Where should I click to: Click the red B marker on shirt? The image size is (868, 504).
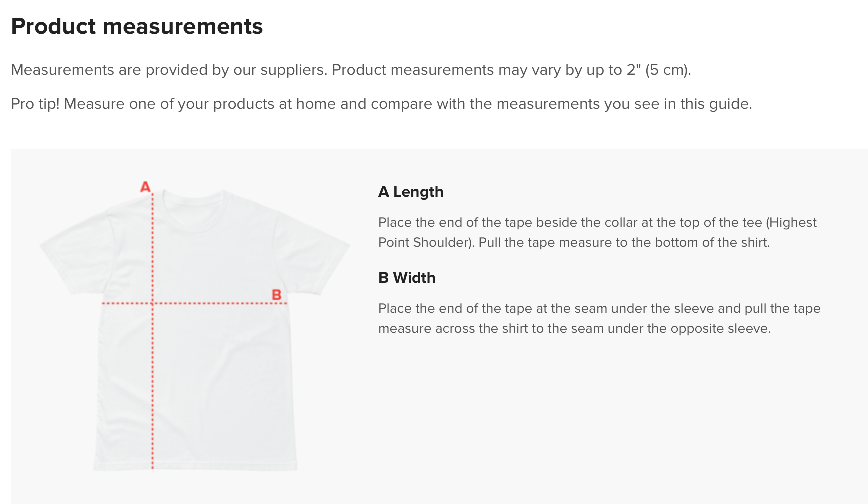tap(276, 295)
